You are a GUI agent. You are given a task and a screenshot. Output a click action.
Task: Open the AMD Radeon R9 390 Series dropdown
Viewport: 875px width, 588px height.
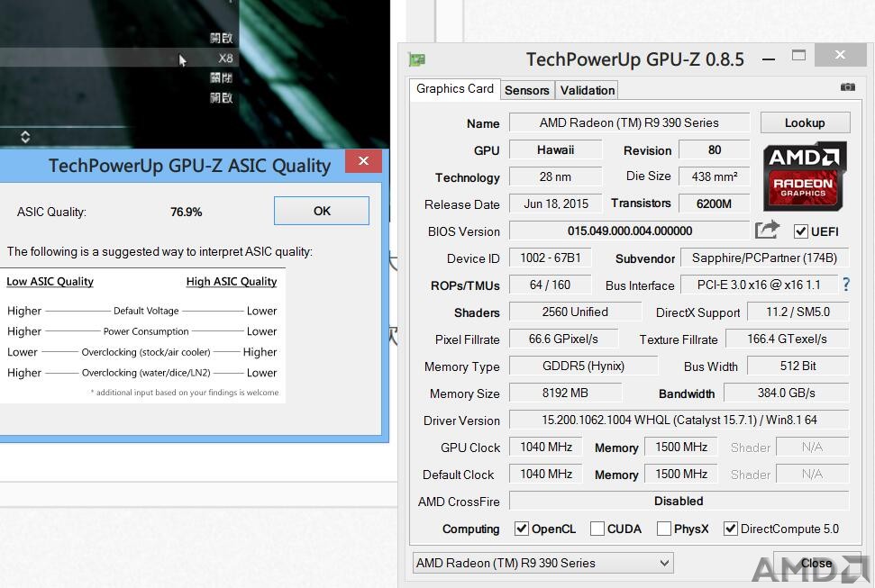click(x=543, y=563)
